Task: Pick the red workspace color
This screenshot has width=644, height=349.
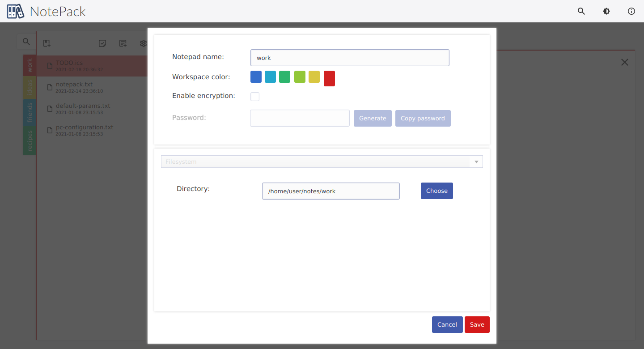Action: (329, 78)
